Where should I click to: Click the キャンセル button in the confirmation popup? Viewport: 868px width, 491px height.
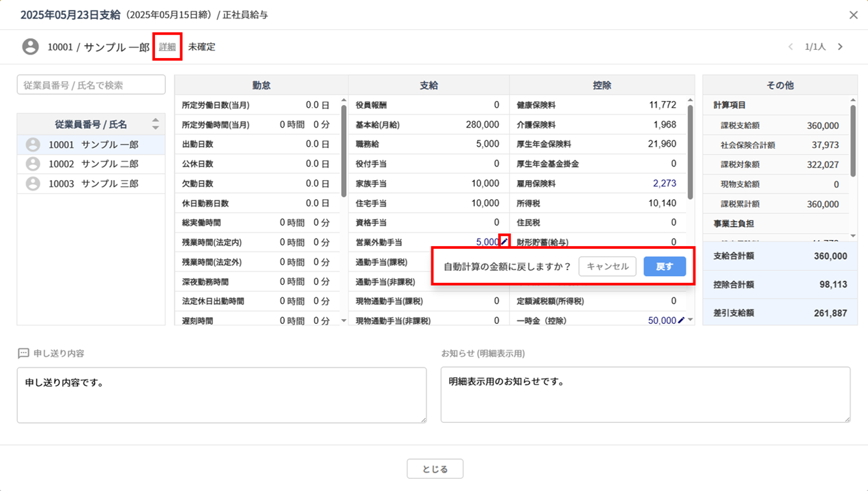pos(607,267)
